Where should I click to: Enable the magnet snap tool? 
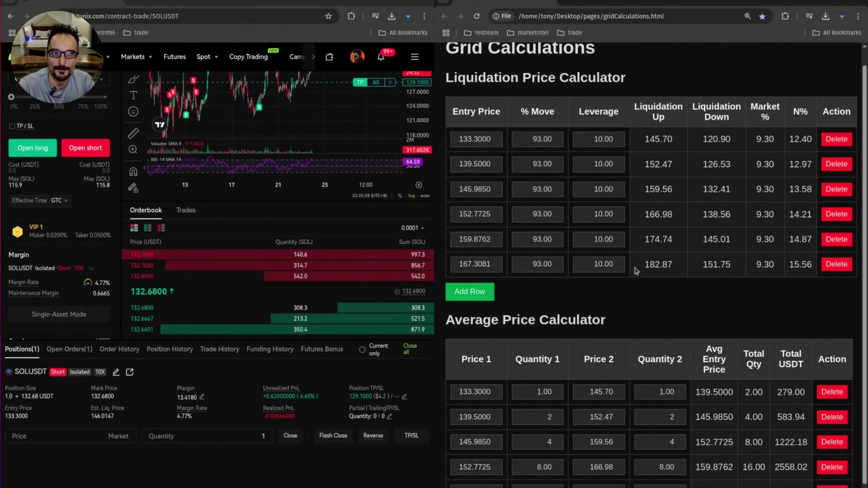133,171
